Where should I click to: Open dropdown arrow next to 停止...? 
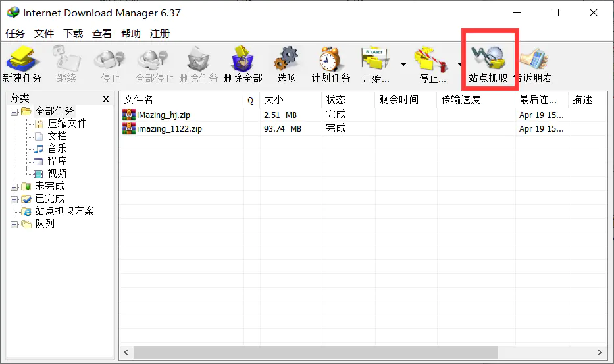460,64
